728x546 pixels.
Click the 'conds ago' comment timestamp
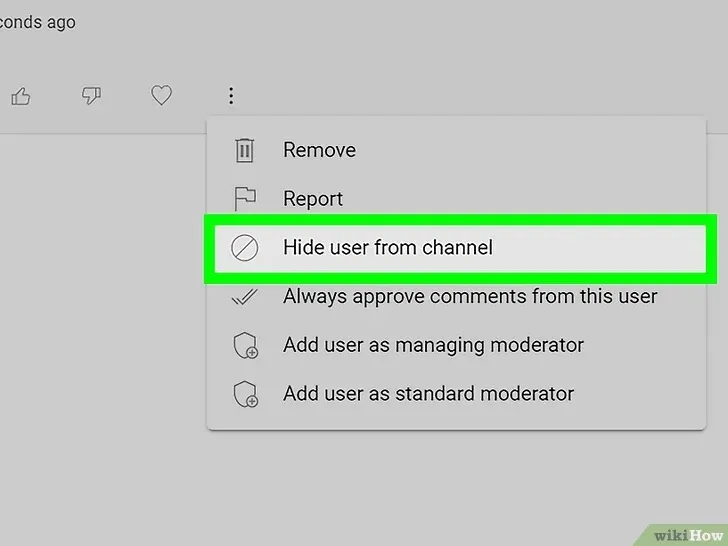pyautogui.click(x=38, y=22)
